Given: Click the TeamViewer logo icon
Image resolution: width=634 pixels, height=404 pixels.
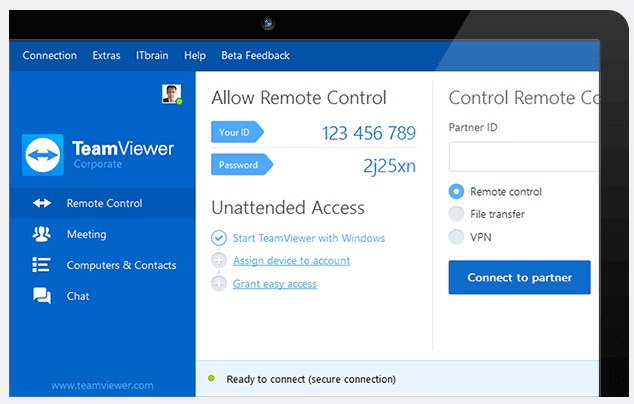Looking at the screenshot, I should (42, 155).
